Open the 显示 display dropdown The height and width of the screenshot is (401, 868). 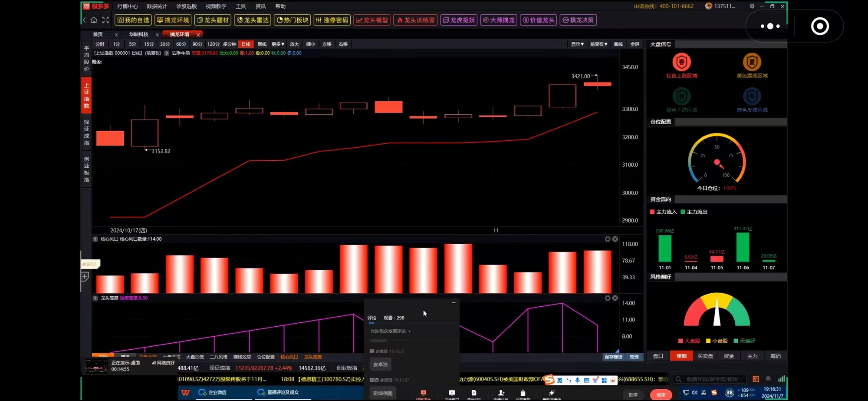577,44
